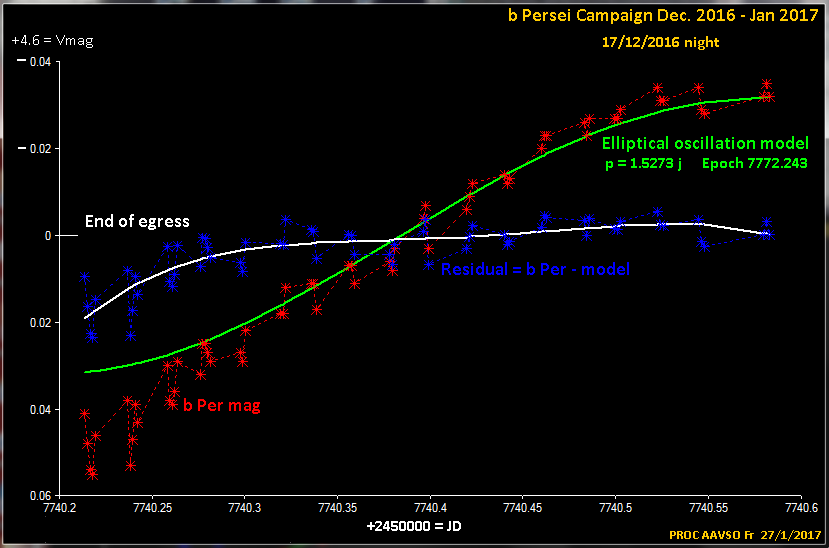Viewport: 829px width, 548px height.
Task: Select the 'Elliptical oscillation model' green label
Action: click(x=705, y=144)
